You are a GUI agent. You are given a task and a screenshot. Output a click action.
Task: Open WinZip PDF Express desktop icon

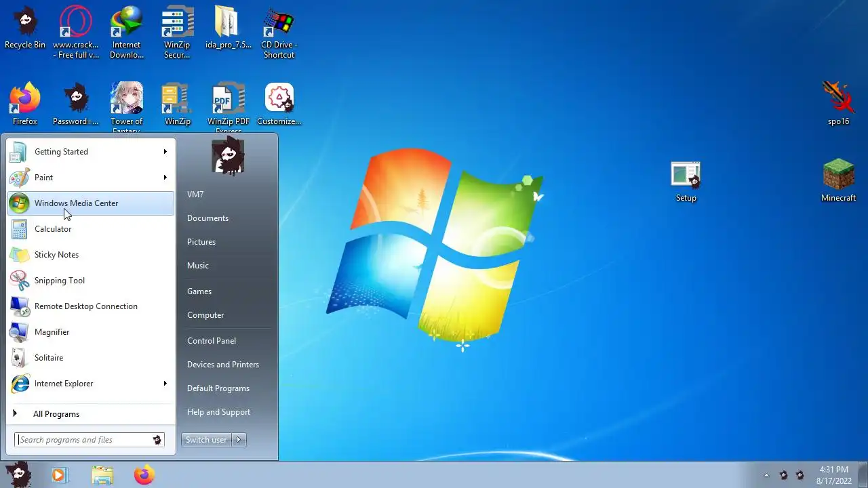(229, 108)
